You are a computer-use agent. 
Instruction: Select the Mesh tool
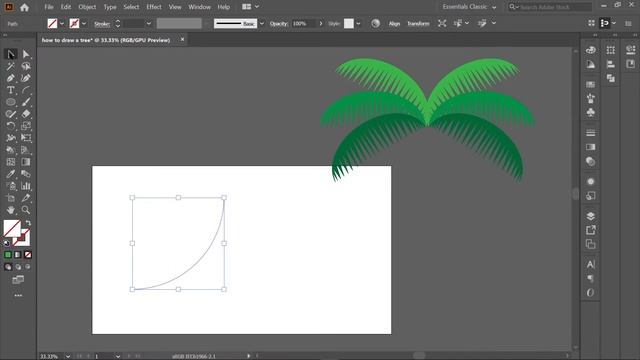(11, 162)
